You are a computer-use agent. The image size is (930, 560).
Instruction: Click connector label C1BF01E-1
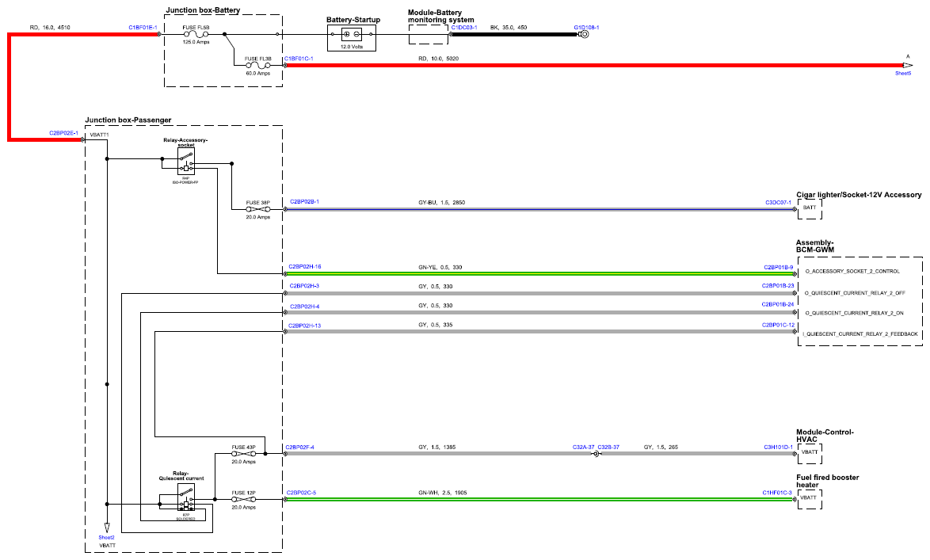[x=143, y=28]
